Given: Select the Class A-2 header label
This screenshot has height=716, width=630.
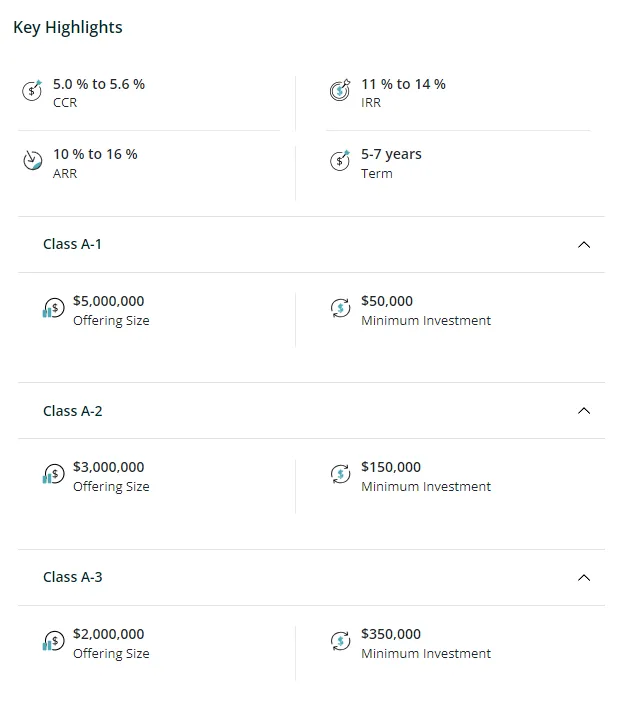Looking at the screenshot, I should pos(72,411).
